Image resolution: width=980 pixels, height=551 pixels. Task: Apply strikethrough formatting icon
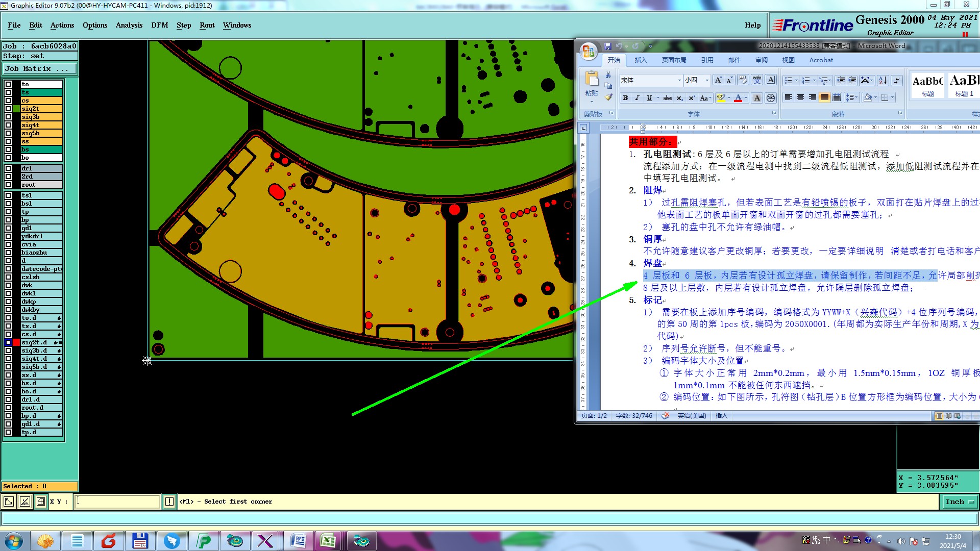(667, 98)
